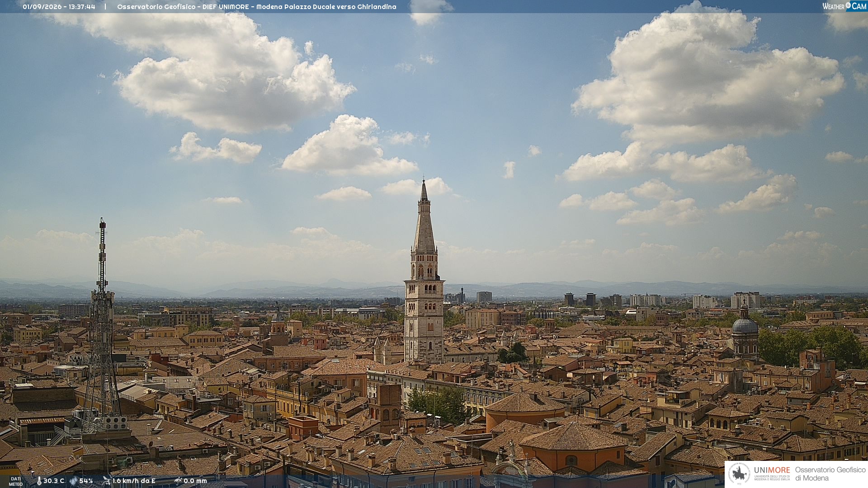Click the grey church dome
Viewport: 868px width, 488px height.
tap(745, 325)
